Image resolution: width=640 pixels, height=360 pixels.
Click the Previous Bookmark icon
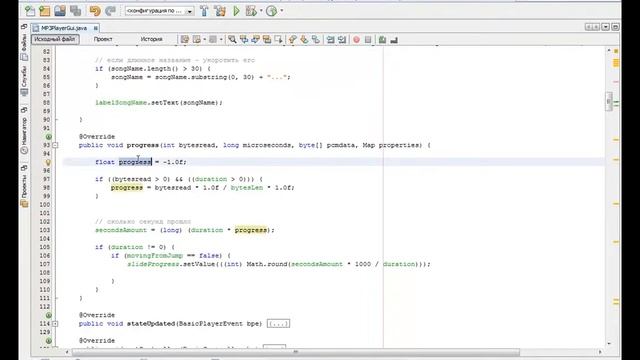click(293, 40)
